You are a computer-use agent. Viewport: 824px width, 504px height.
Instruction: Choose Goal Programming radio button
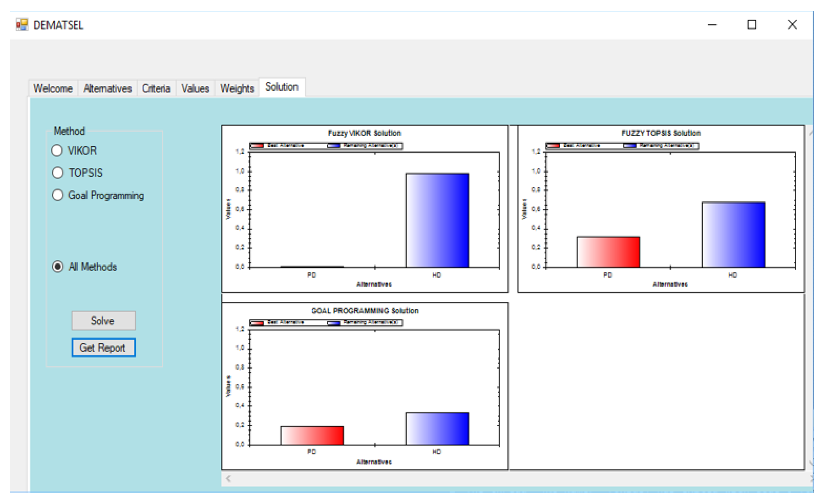pos(58,195)
